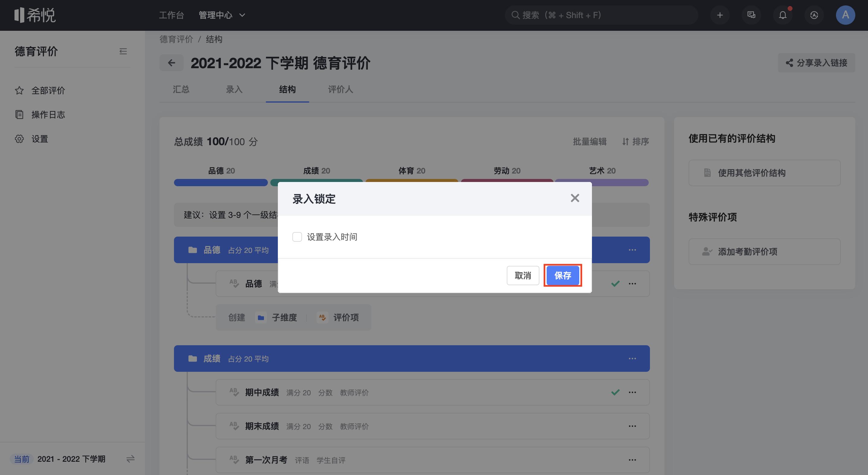
Task: Click the 艺术 20 purple bar
Action: 602,183
